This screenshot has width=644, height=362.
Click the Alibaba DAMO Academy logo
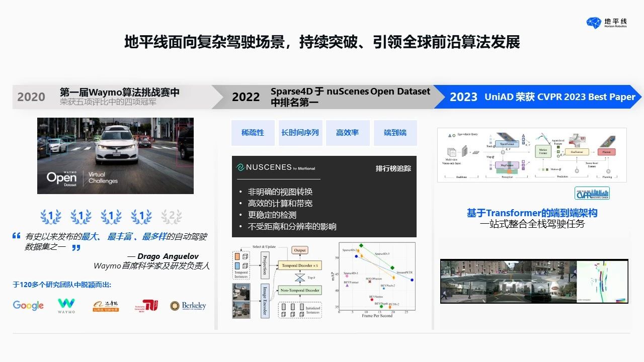coord(106,306)
